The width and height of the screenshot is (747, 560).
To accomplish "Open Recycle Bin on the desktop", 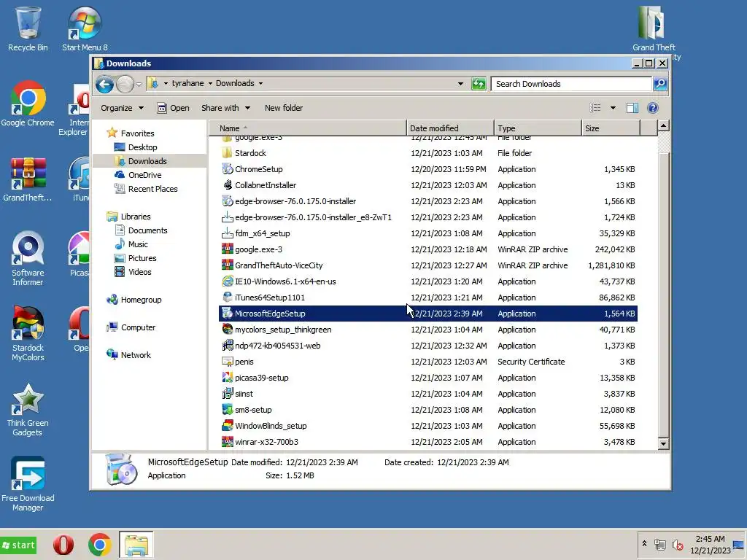I will [28, 28].
